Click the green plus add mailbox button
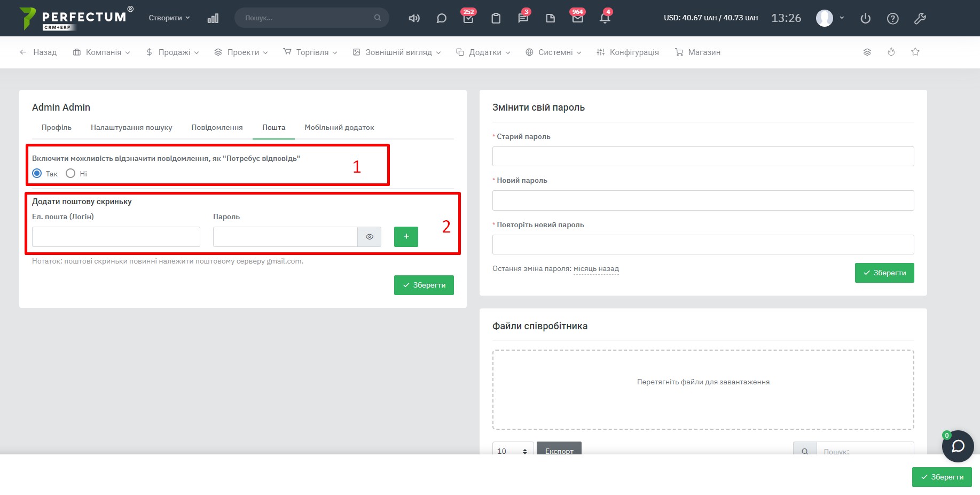The height and width of the screenshot is (495, 980). (x=406, y=237)
